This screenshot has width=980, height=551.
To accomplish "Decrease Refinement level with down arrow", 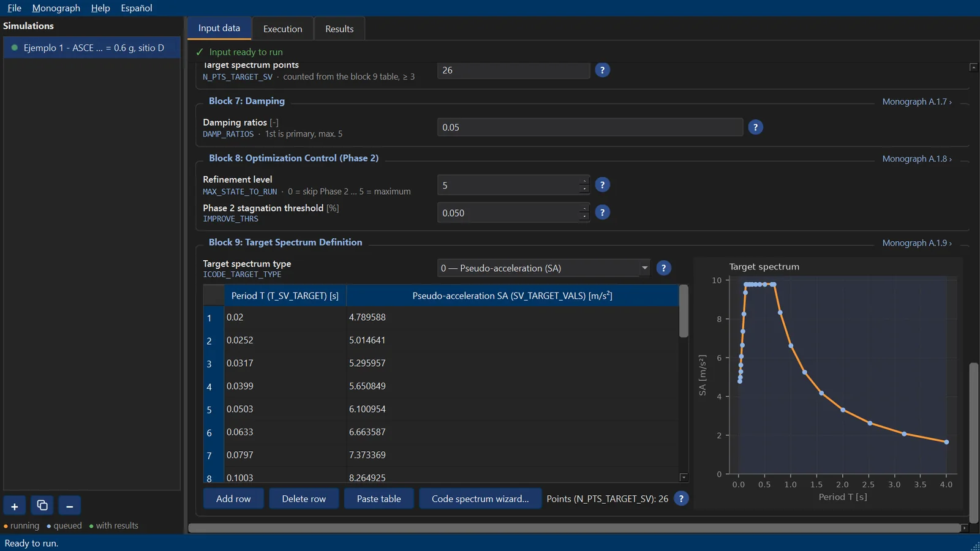I will [584, 189].
